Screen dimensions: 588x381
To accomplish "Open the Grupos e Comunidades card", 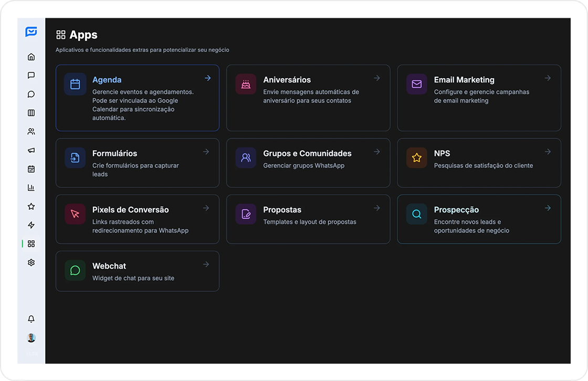I will (308, 163).
